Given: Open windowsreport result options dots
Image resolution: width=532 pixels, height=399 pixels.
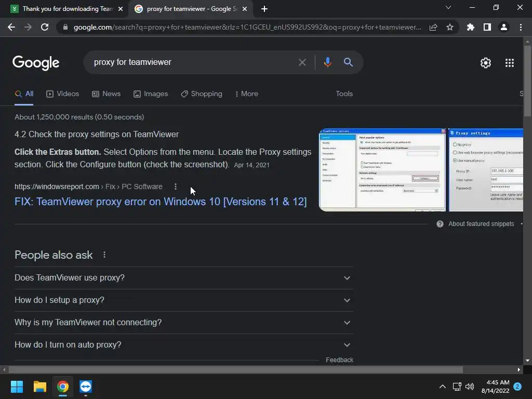Looking at the screenshot, I should (176, 187).
